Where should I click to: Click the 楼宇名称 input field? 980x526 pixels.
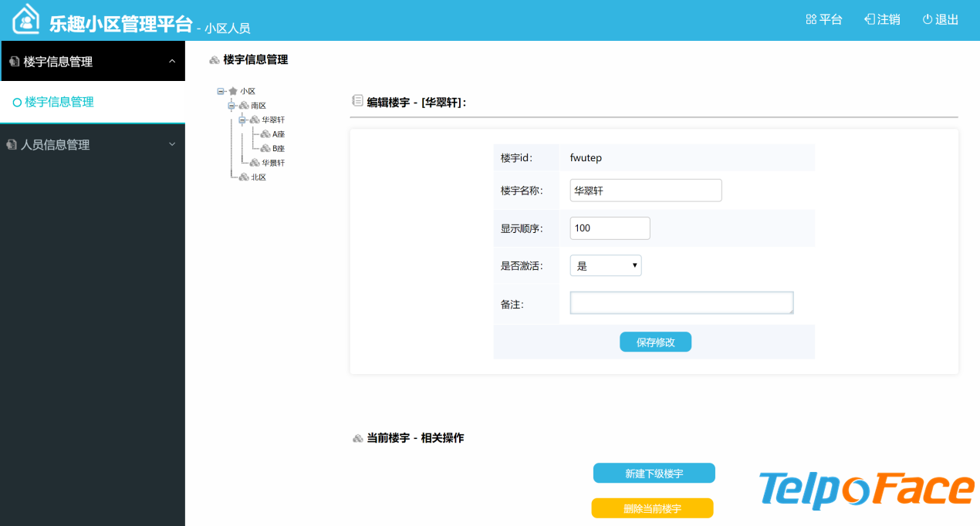pos(646,191)
